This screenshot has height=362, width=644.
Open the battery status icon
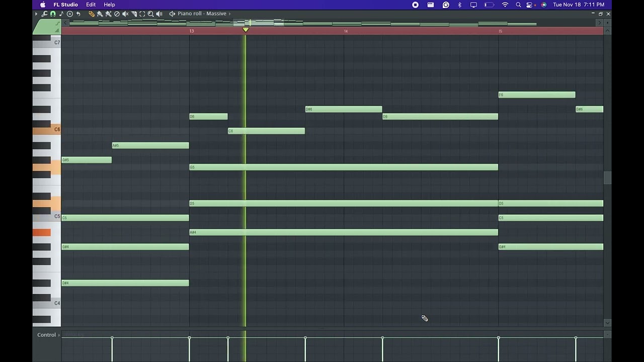(x=489, y=5)
